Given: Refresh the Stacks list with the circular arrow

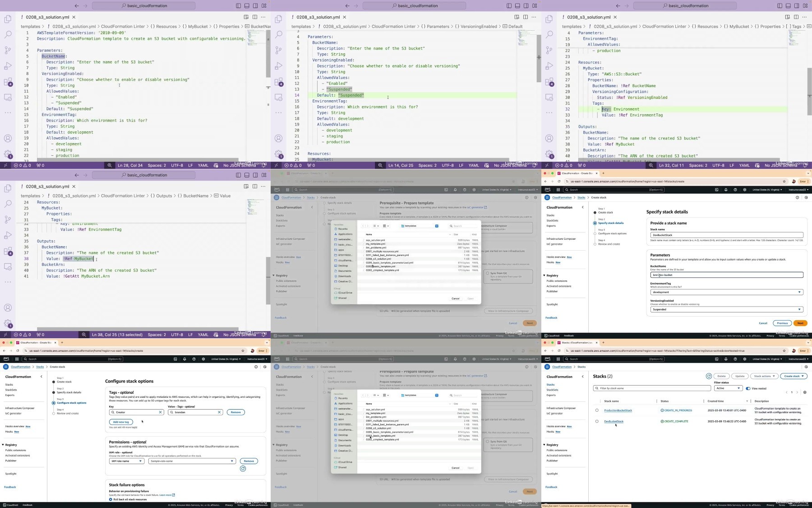Looking at the screenshot, I should coord(709,376).
